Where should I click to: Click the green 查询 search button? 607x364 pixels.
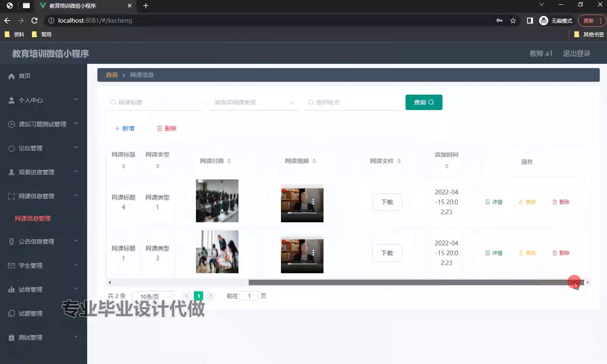point(424,102)
